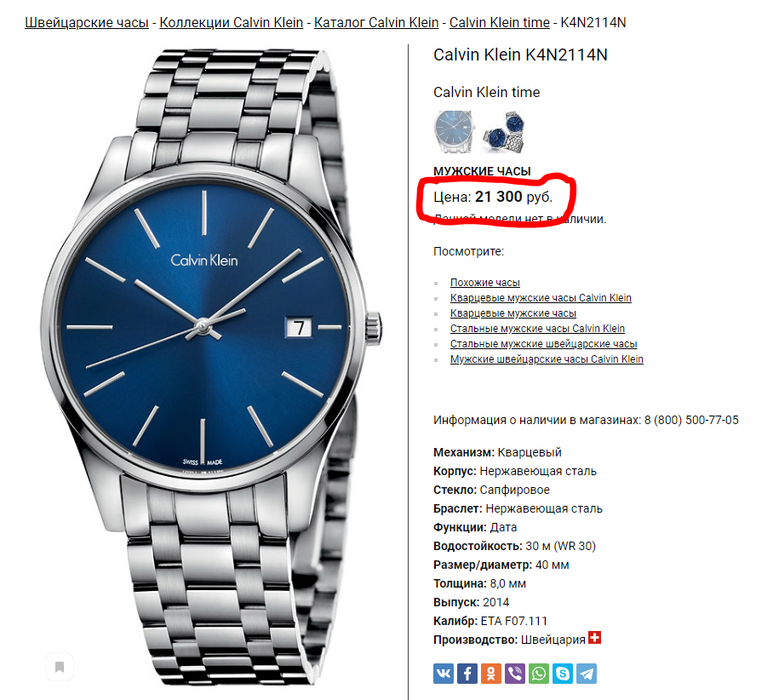Click the Swiss flag icon next to Швейцария
Viewport: 773px width, 700px height.
pos(594,637)
